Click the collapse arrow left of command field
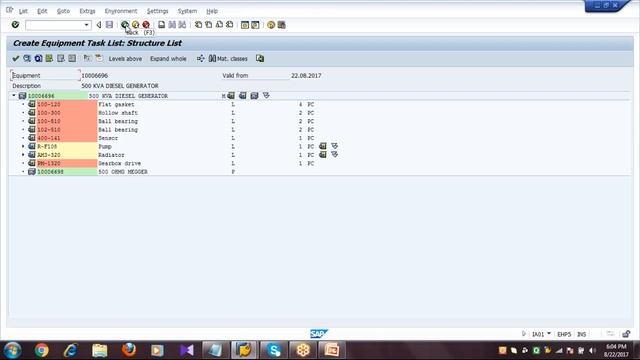The height and width of the screenshot is (360, 640). click(99, 25)
